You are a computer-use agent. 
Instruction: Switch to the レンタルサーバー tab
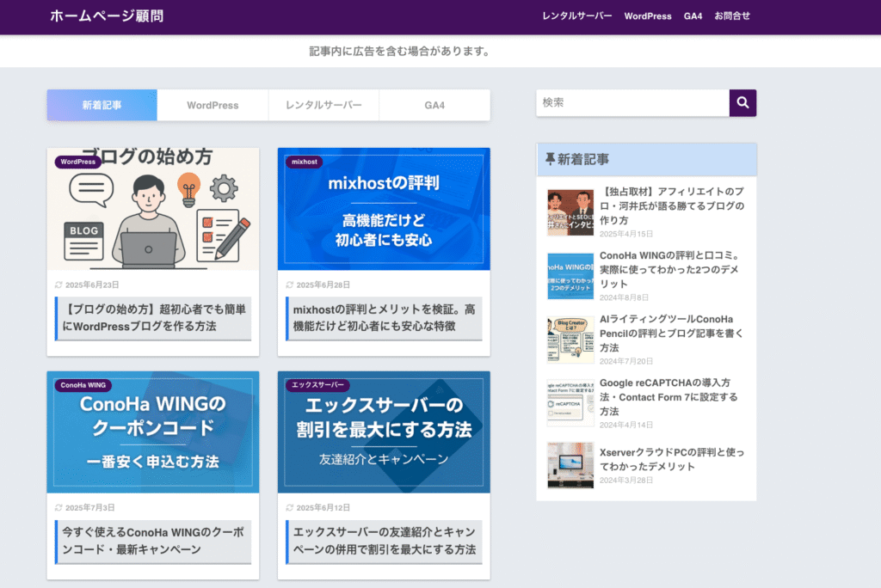click(323, 105)
